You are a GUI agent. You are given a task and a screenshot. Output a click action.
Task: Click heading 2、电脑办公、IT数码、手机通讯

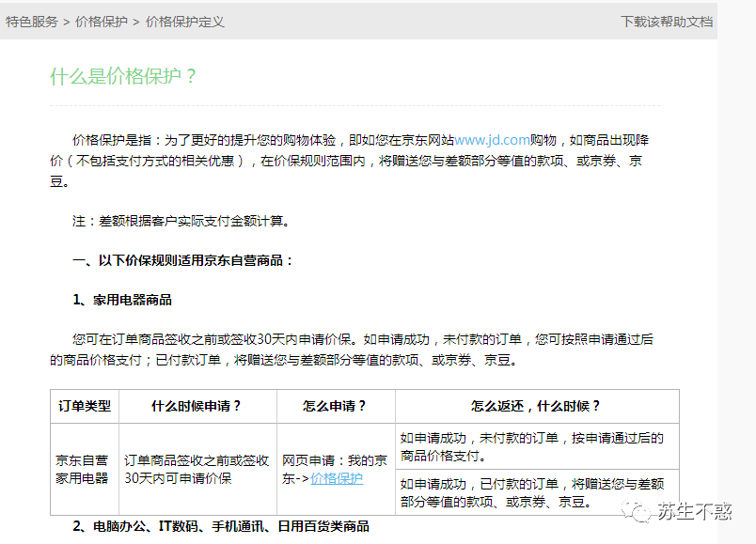point(221,526)
